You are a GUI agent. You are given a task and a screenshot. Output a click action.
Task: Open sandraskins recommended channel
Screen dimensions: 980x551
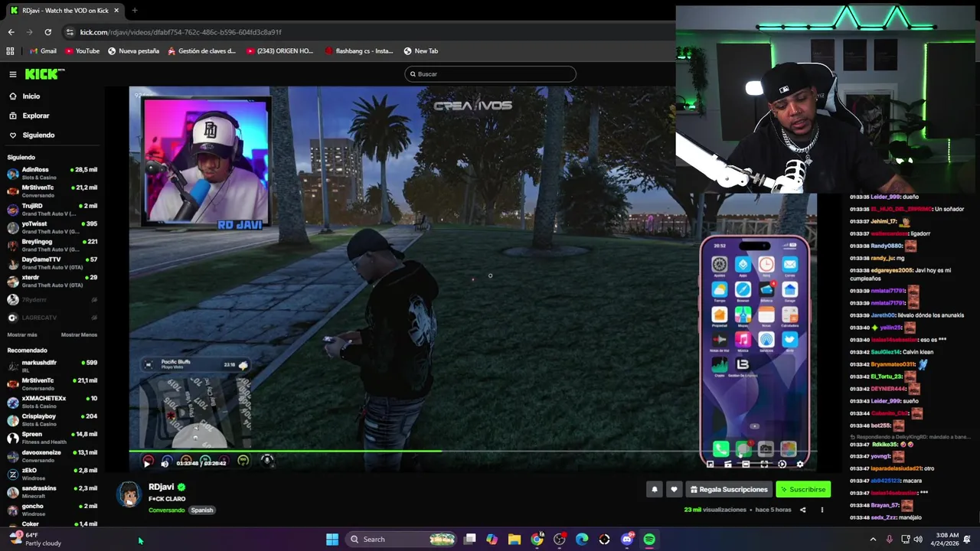pyautogui.click(x=52, y=491)
